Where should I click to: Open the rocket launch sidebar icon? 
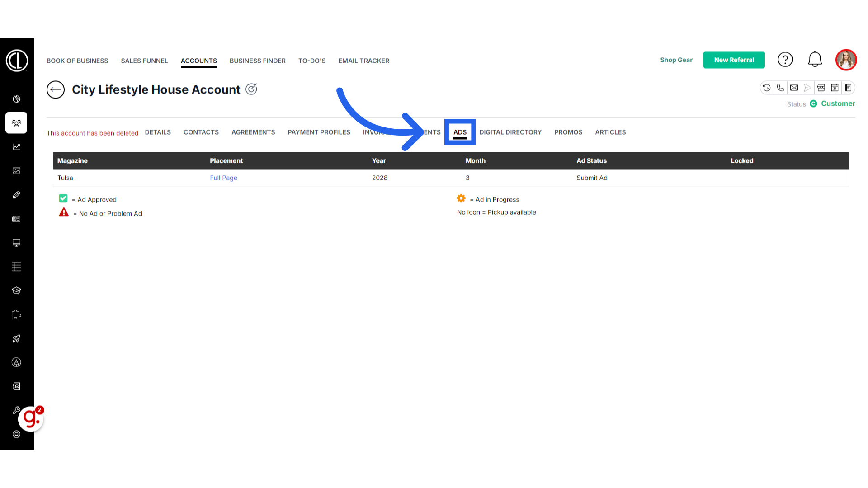point(16,338)
